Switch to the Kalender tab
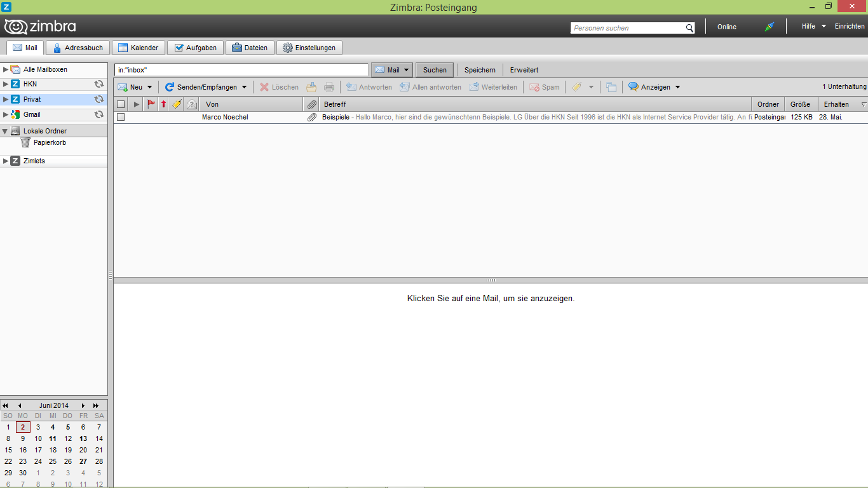 click(139, 48)
